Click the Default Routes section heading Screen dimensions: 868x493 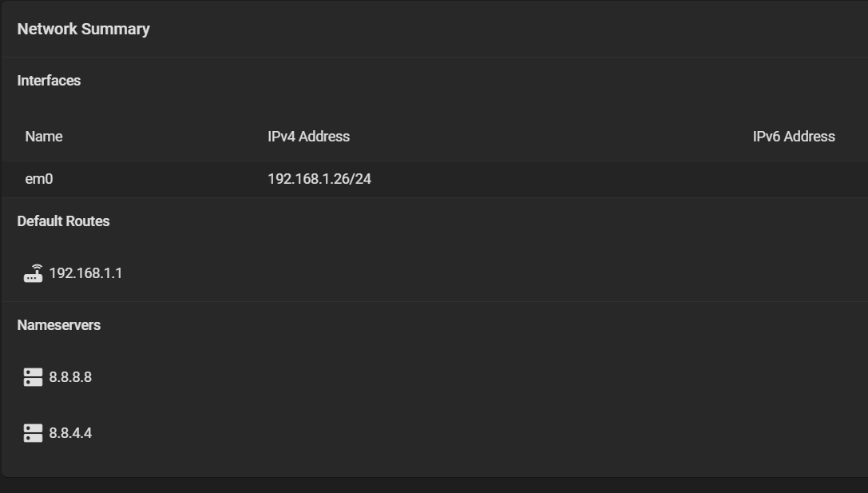[64, 221]
